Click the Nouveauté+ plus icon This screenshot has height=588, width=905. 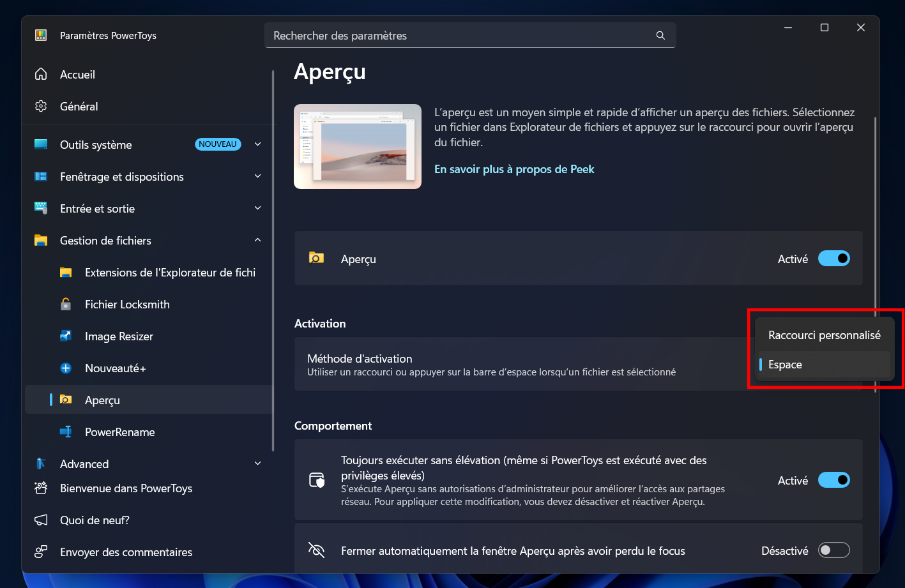point(66,368)
